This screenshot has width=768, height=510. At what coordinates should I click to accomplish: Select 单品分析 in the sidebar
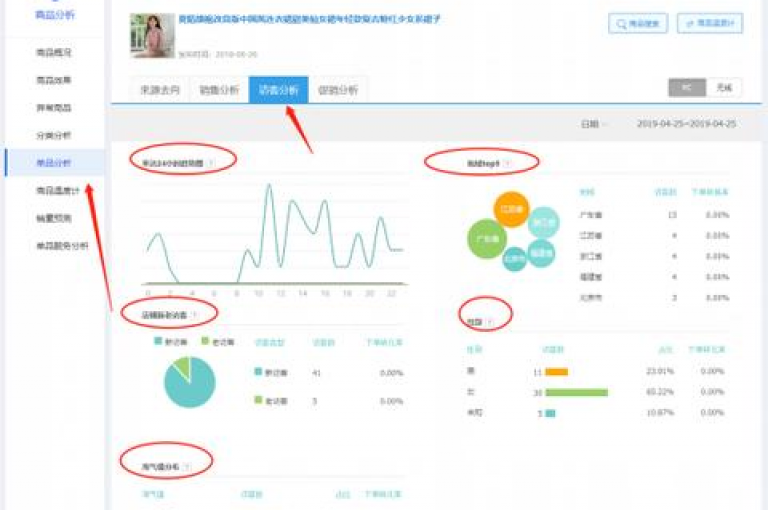54,163
